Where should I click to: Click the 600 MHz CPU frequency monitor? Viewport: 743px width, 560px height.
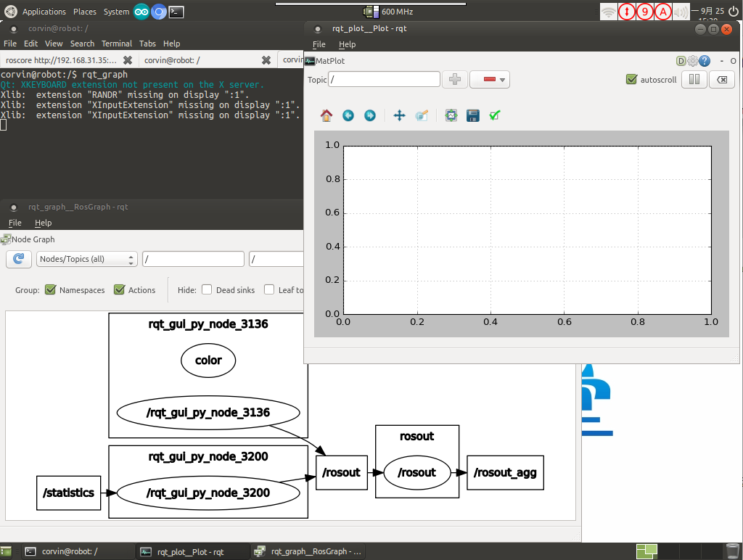click(388, 12)
